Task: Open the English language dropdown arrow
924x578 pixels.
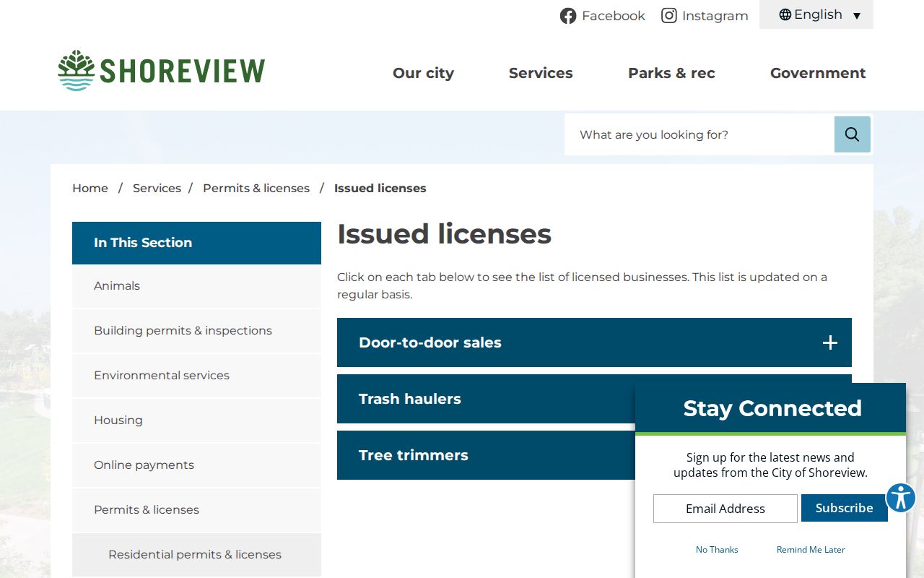Action: [x=857, y=15]
